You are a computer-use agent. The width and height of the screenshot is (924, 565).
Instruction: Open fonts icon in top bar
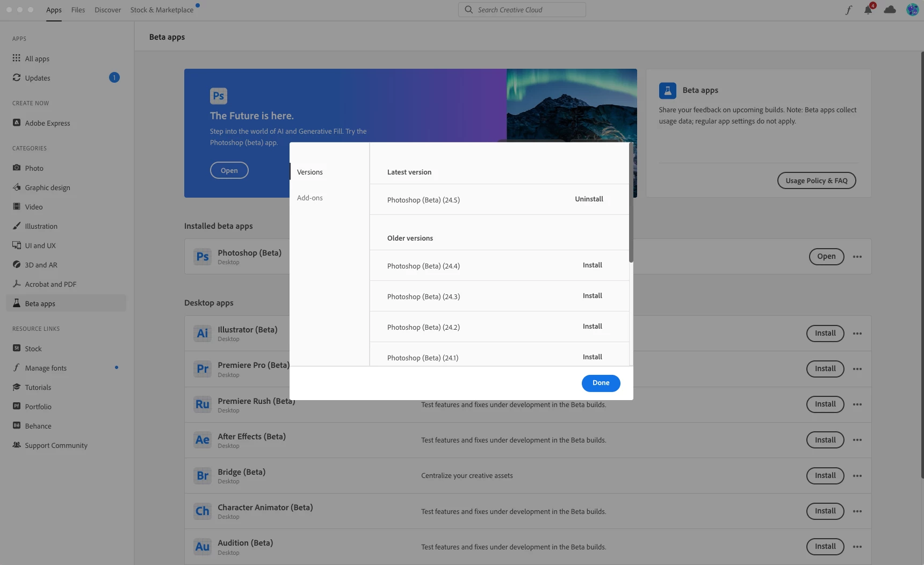pyautogui.click(x=848, y=10)
